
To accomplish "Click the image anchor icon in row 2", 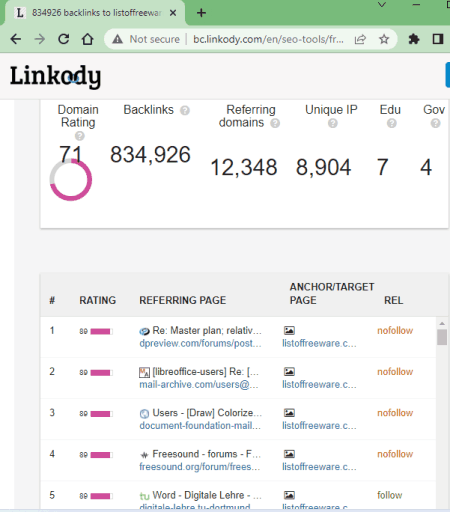I will click(x=289, y=371).
